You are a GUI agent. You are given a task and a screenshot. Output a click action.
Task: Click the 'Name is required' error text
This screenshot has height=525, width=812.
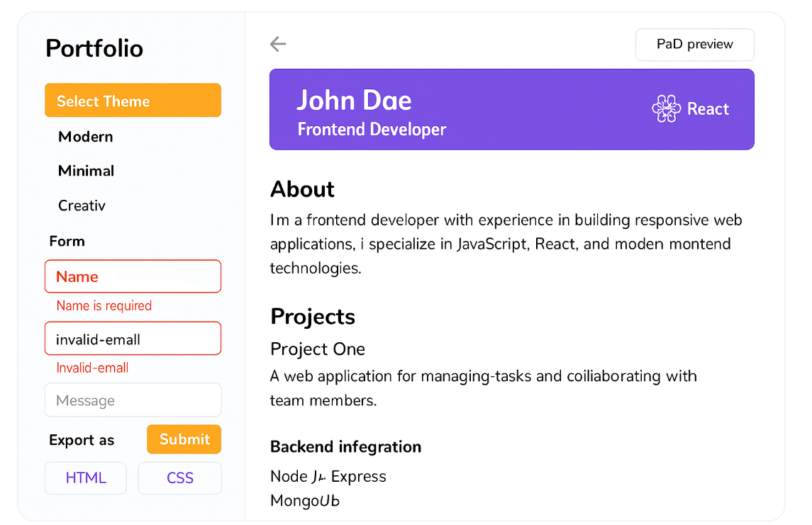(104, 305)
